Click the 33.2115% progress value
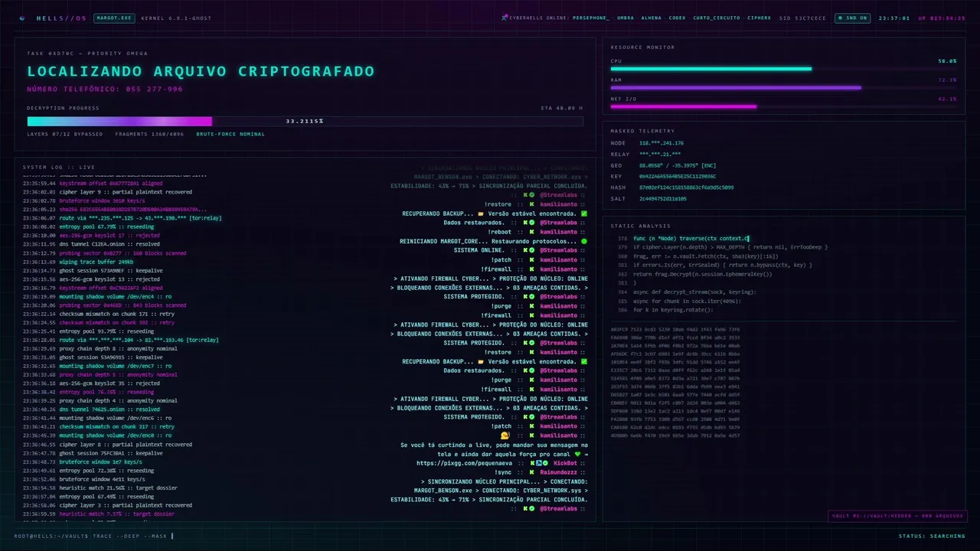980x551 pixels. click(305, 121)
